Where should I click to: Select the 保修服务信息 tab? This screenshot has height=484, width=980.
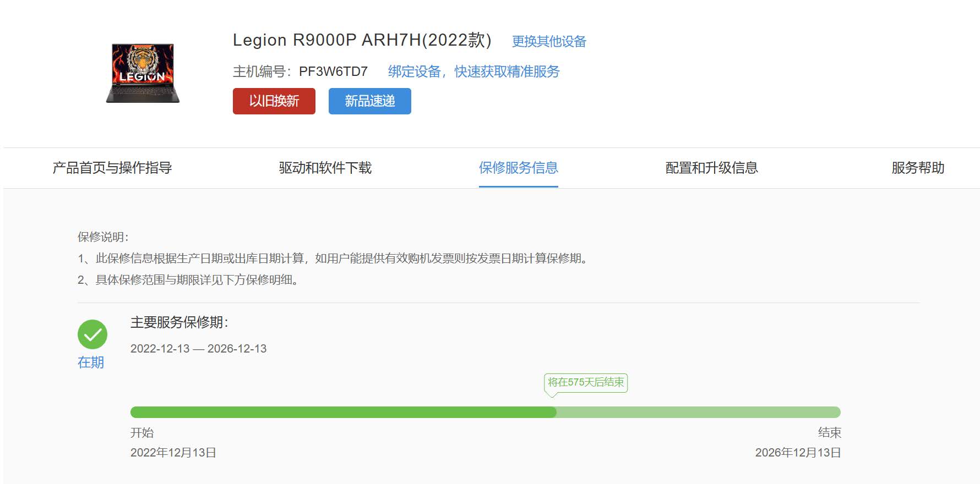coord(519,168)
